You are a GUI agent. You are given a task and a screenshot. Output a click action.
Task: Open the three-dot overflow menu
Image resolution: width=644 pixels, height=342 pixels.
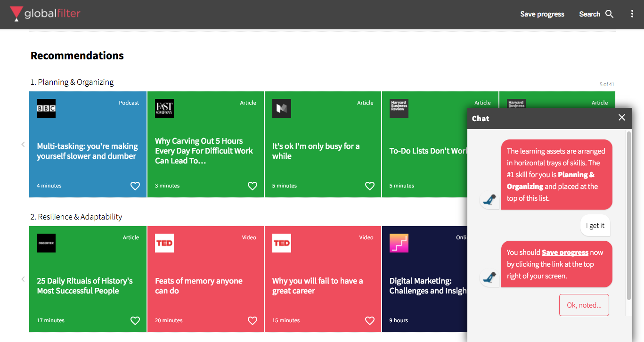(632, 14)
